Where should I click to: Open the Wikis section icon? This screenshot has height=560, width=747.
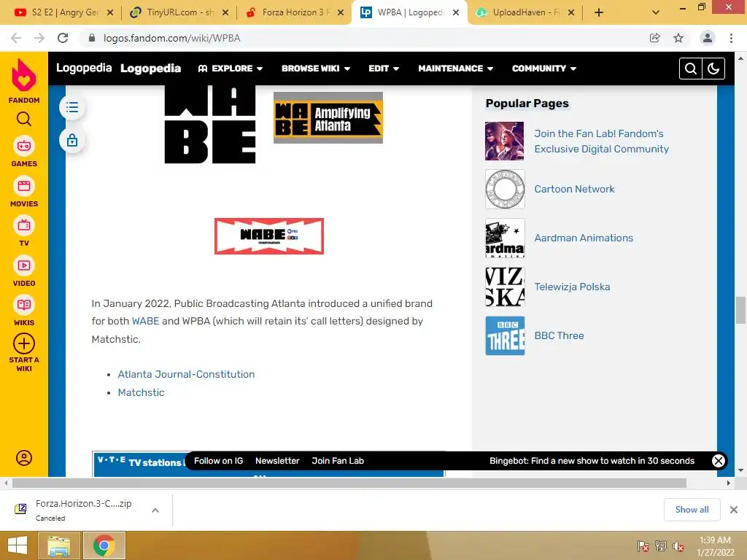tap(24, 306)
